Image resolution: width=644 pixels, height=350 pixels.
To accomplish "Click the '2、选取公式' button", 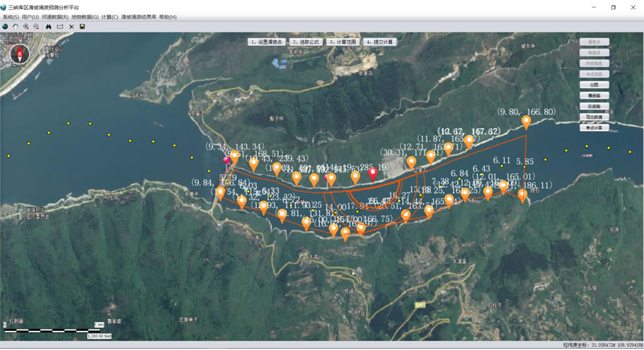I will [305, 42].
